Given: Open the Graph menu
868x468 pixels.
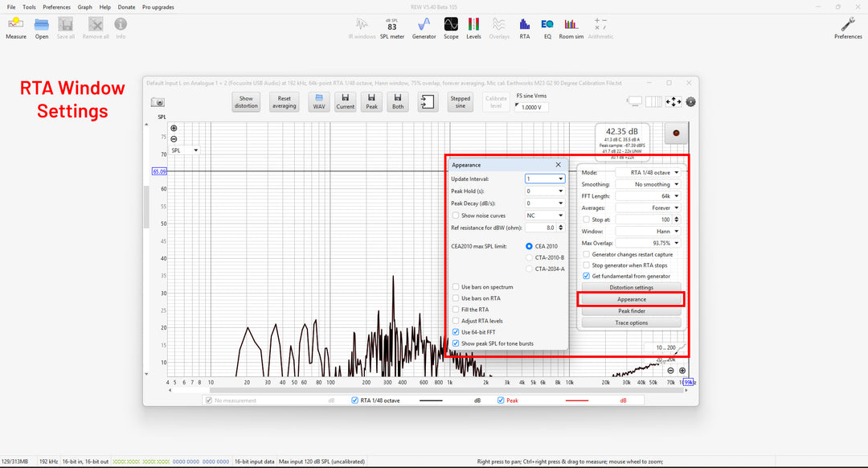Looking at the screenshot, I should pyautogui.click(x=84, y=7).
